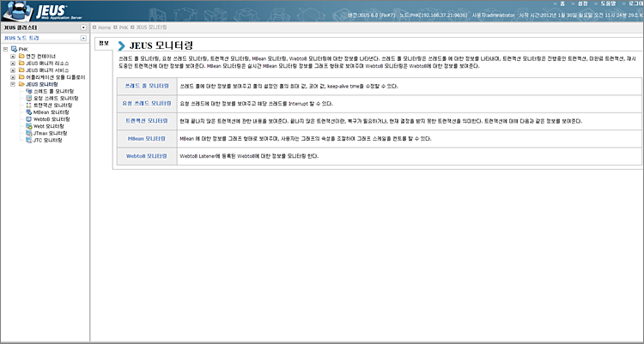This screenshot has width=644, height=344.
Task: Open the 설정 menu in header
Action: point(583,3)
